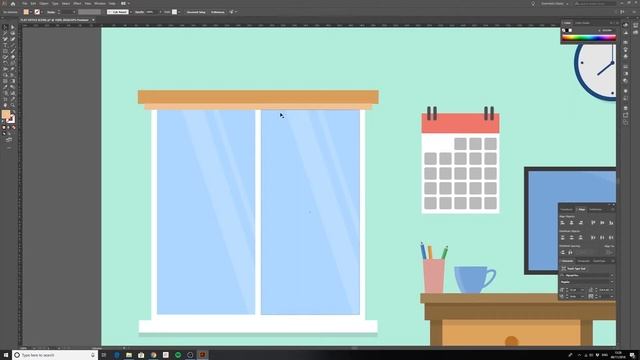Image resolution: width=640 pixels, height=360 pixels.
Task: Open the Window menu
Action: (100, 3)
